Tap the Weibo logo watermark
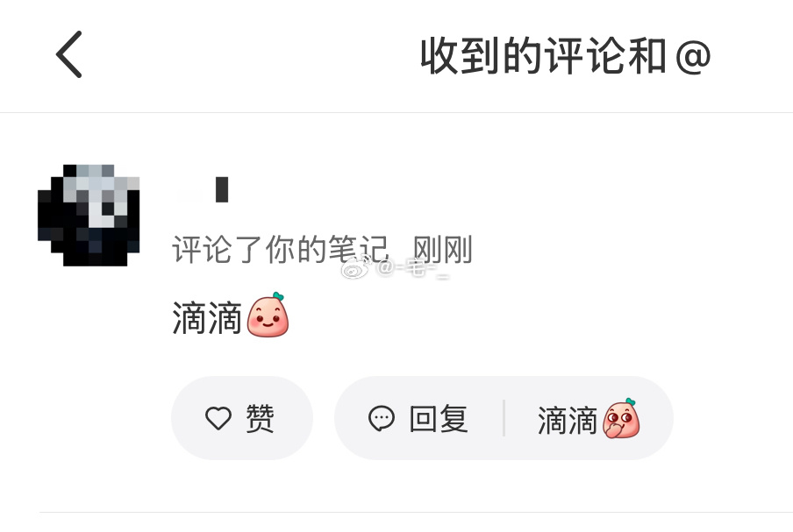 pyautogui.click(x=356, y=267)
